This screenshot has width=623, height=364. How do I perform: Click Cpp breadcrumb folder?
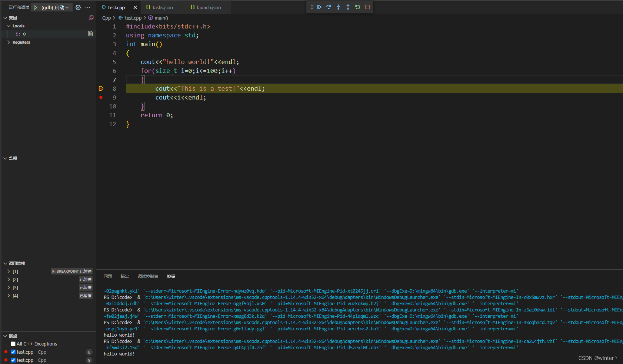click(106, 18)
